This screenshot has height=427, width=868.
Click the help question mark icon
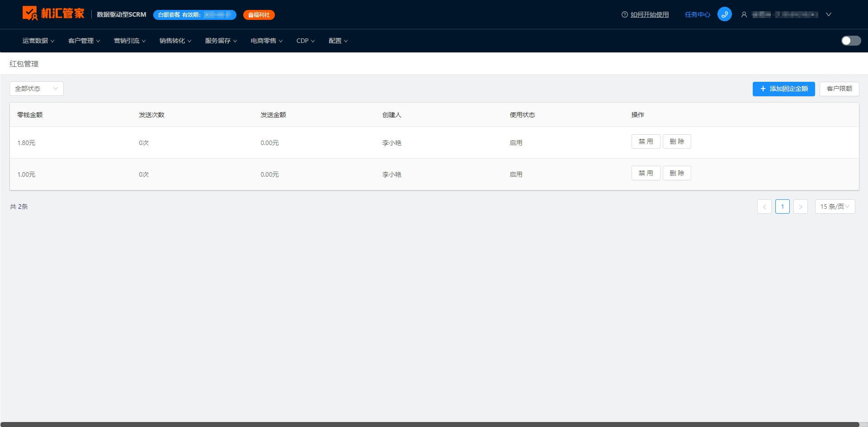pos(625,14)
